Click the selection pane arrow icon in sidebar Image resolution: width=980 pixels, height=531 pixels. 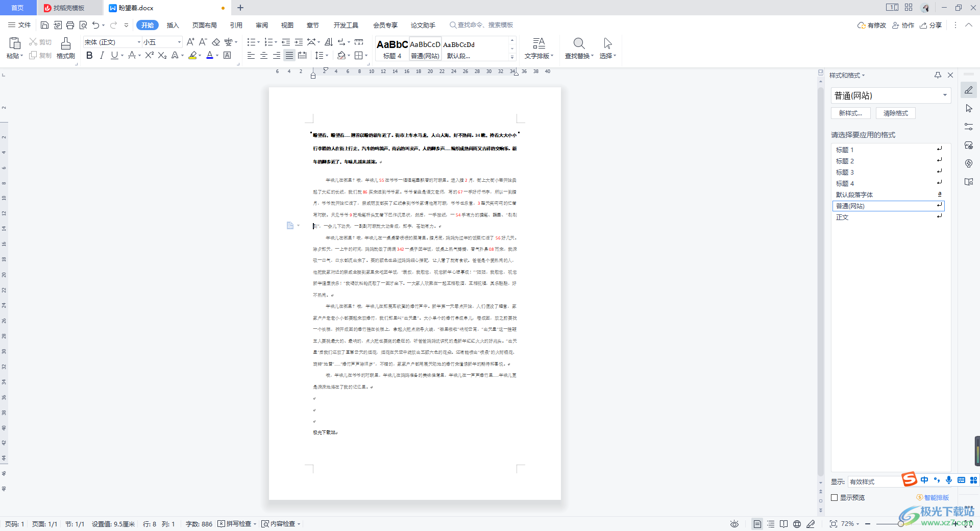click(969, 108)
